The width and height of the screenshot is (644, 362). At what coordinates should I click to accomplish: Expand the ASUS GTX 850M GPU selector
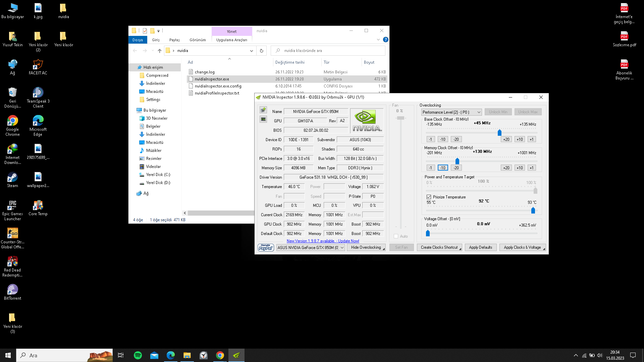coord(311,248)
